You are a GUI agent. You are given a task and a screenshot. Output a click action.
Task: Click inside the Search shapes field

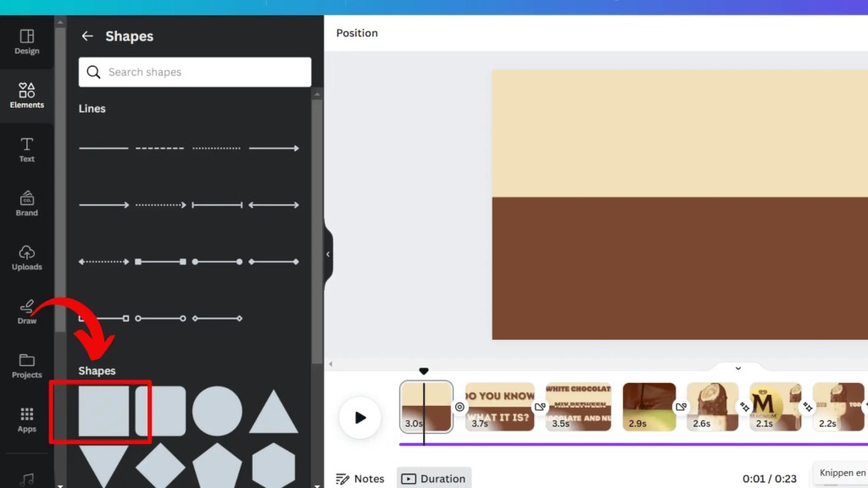[x=194, y=72]
